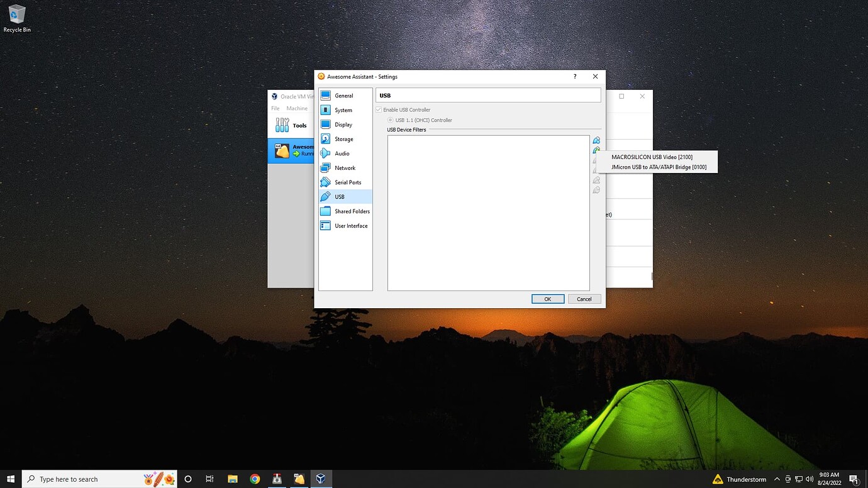Select the Awesome Assistant VM in manager list
This screenshot has width=868, height=488.
tap(292, 150)
